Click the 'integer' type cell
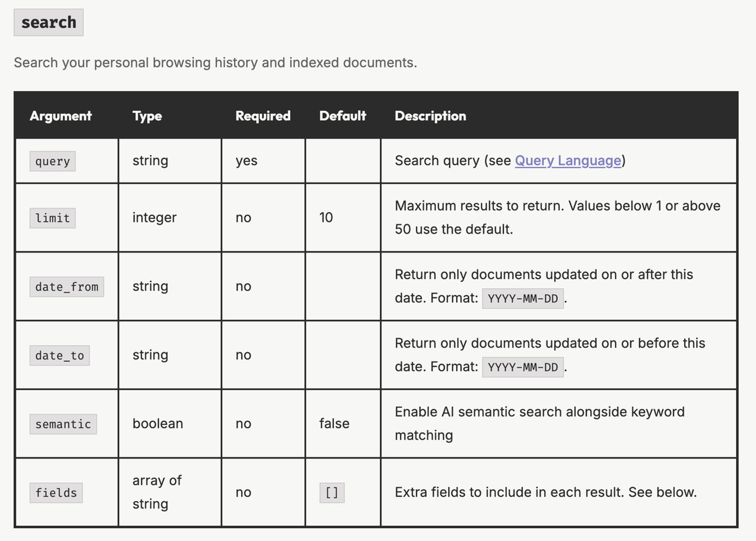This screenshot has height=541, width=756. tap(155, 217)
